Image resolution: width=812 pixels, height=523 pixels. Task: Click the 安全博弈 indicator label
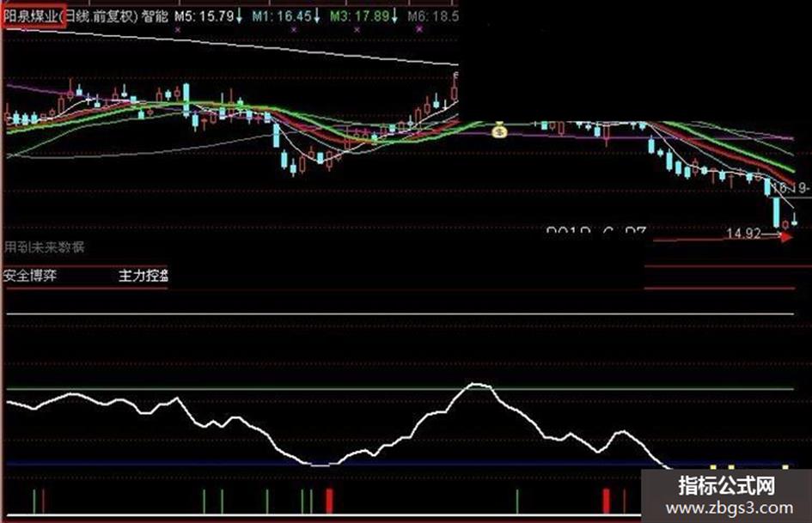point(30,275)
